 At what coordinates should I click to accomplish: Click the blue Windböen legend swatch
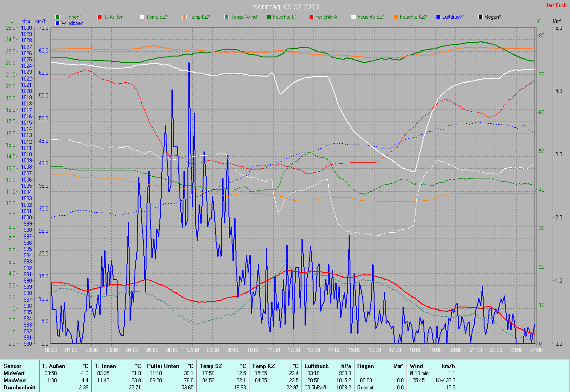pyautogui.click(x=57, y=23)
